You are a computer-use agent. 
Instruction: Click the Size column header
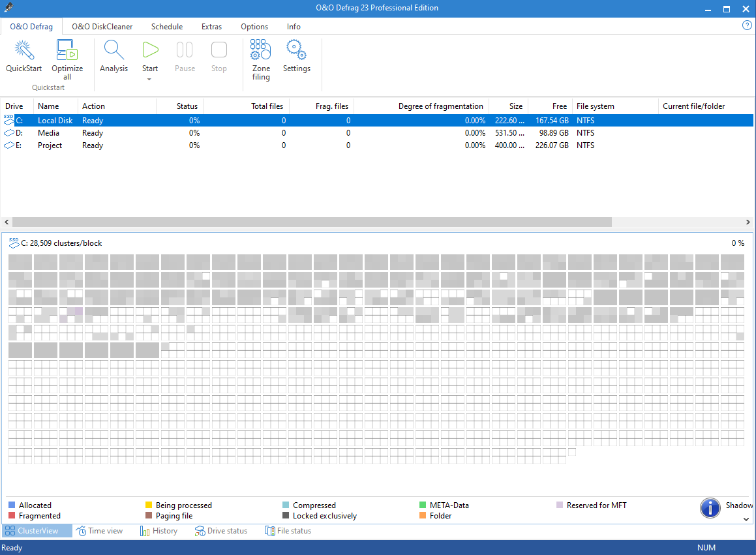pos(509,106)
